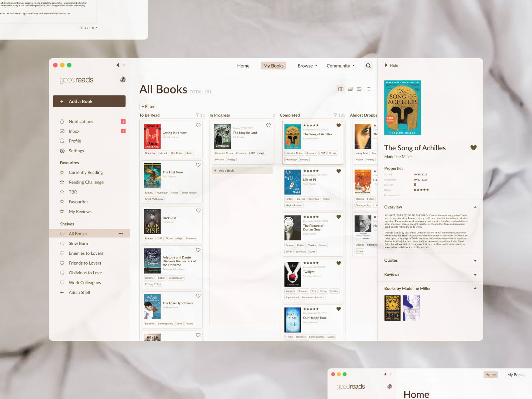
Task: Open the Community dropdown menu
Action: tap(340, 66)
